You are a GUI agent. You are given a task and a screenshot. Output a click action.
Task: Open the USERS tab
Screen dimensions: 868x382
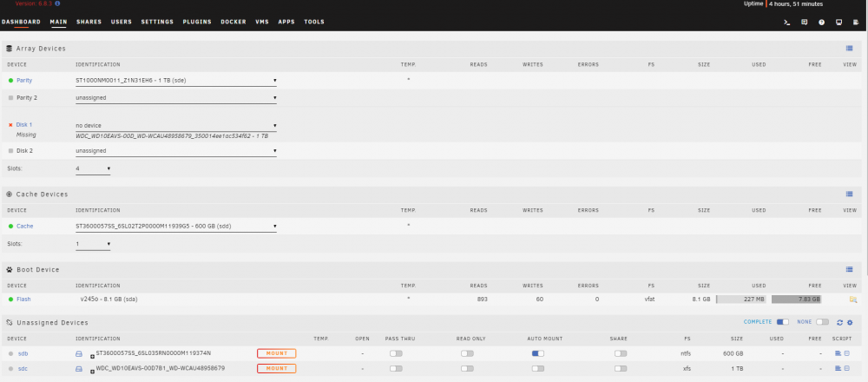122,23
